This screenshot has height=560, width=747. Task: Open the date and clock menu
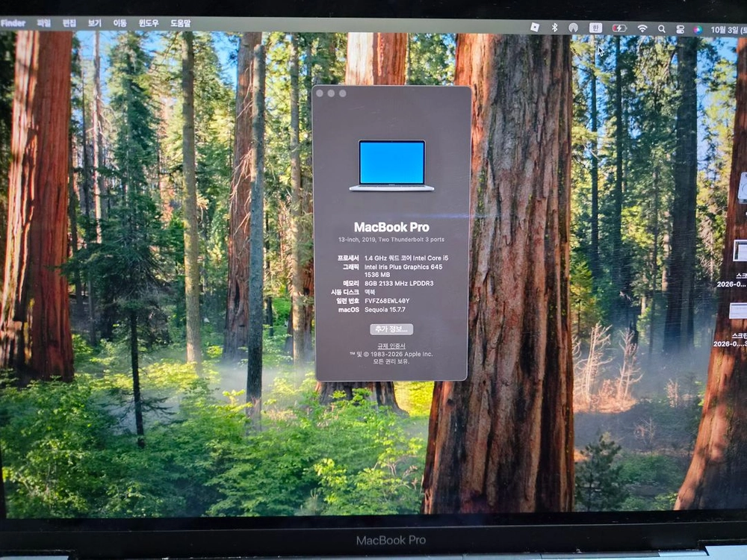tap(728, 30)
